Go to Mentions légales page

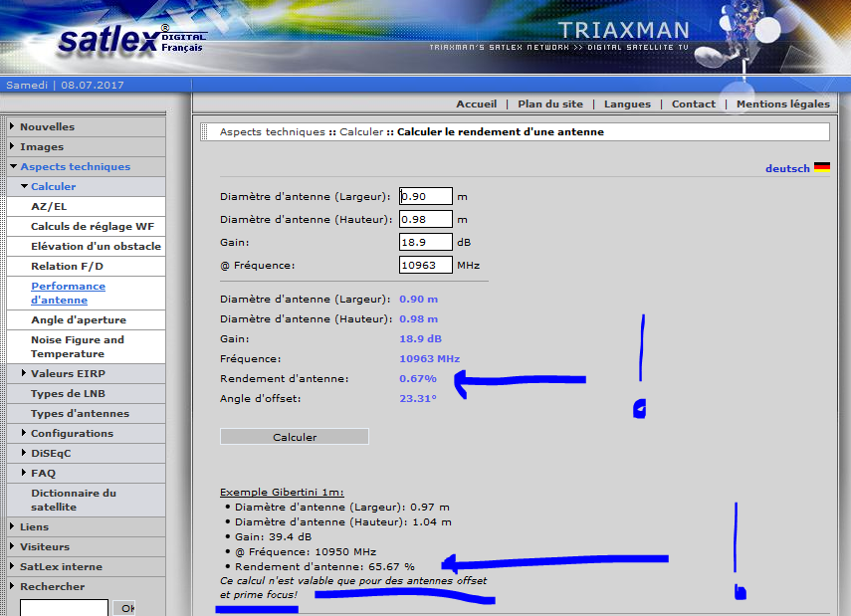tap(782, 103)
